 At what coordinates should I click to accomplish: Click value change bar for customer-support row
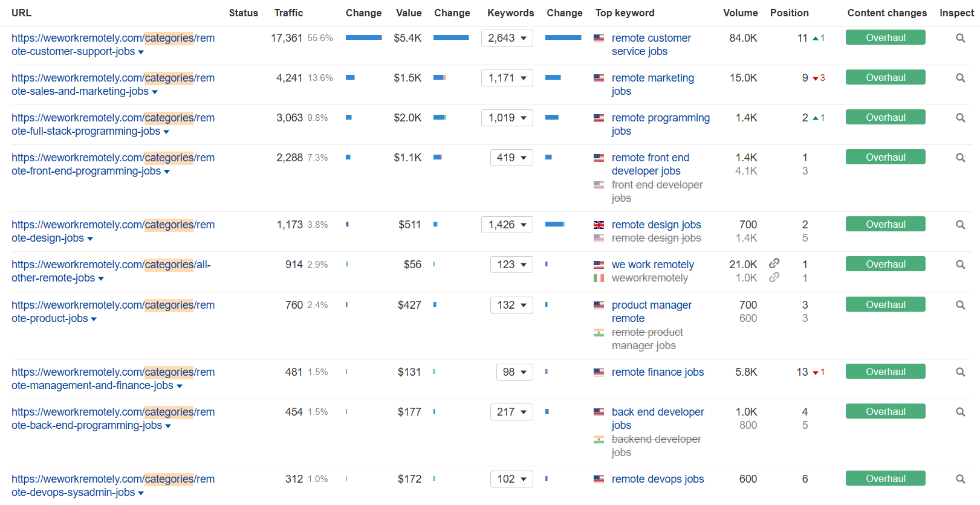452,37
